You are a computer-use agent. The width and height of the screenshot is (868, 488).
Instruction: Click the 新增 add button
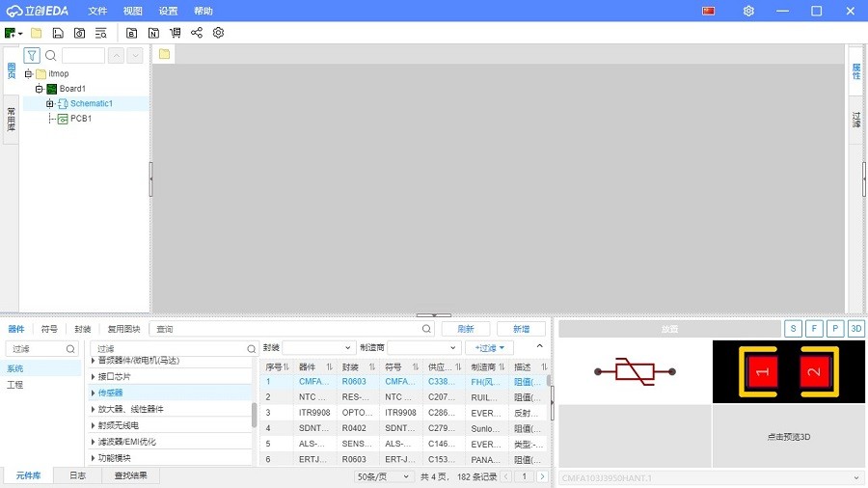click(521, 329)
